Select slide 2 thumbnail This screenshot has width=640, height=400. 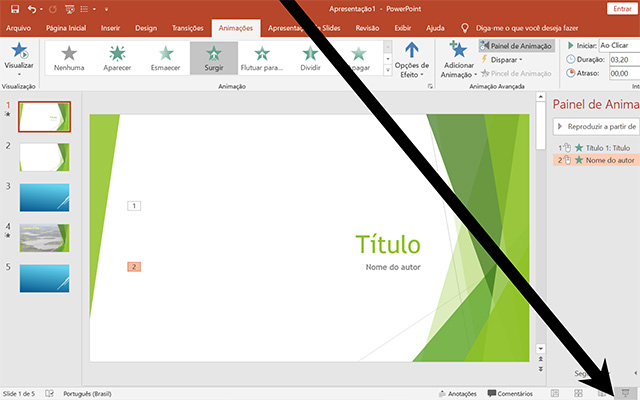point(44,157)
